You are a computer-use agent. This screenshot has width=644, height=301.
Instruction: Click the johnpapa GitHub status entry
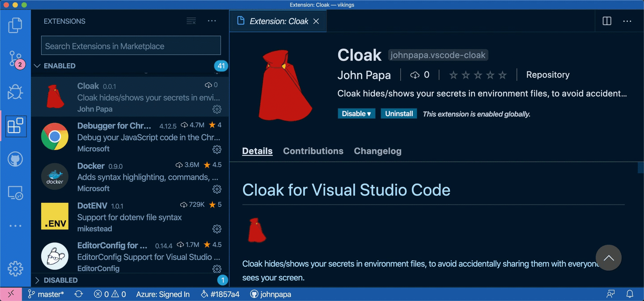point(271,294)
